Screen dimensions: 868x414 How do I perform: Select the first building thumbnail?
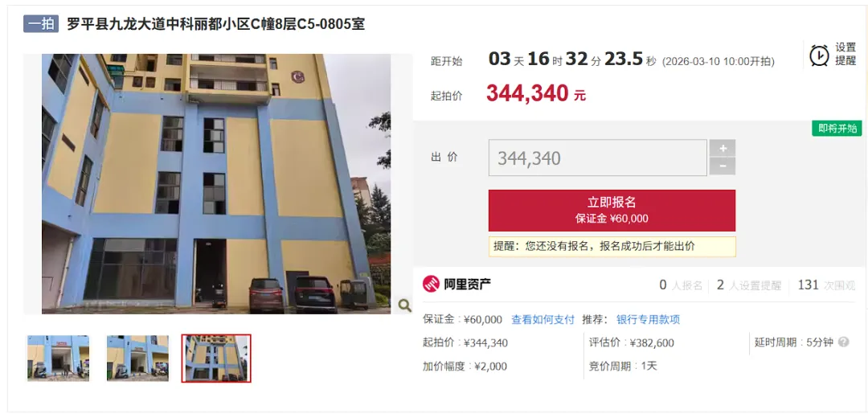(58, 358)
